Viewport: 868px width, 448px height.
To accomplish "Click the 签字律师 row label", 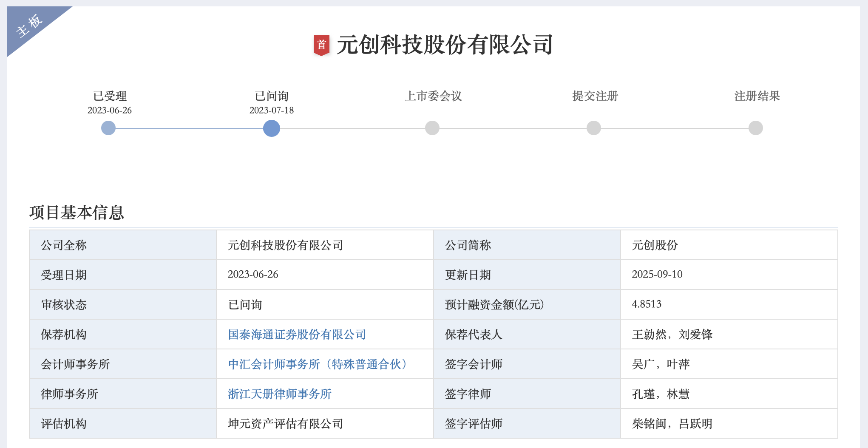I will pyautogui.click(x=468, y=394).
